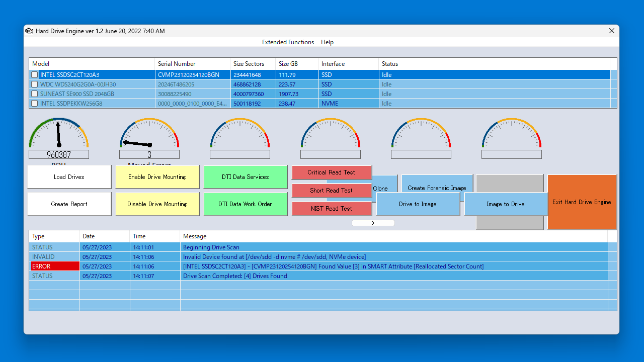Viewport: 644px width, 362px height.
Task: Click the right chevron below the read tests
Action: pyautogui.click(x=373, y=223)
